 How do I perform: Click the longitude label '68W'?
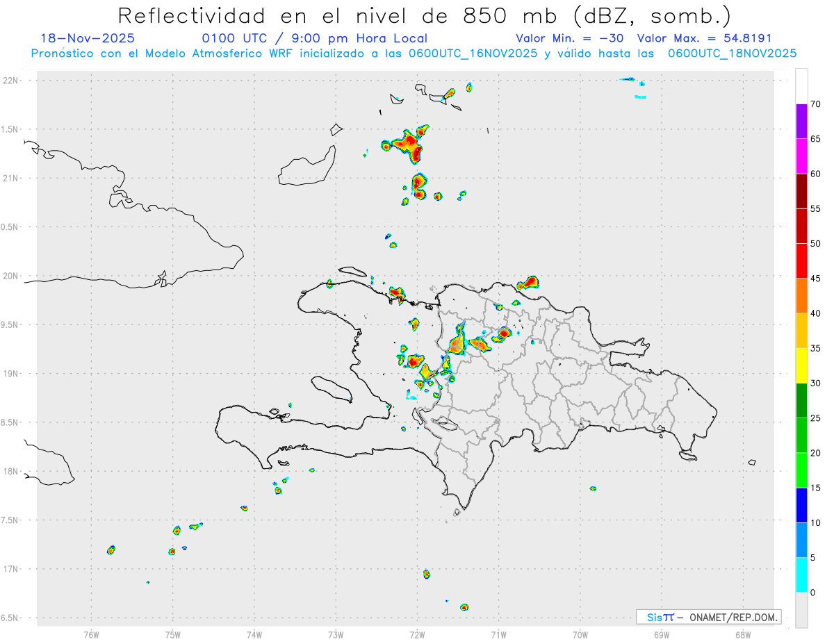coord(743,634)
